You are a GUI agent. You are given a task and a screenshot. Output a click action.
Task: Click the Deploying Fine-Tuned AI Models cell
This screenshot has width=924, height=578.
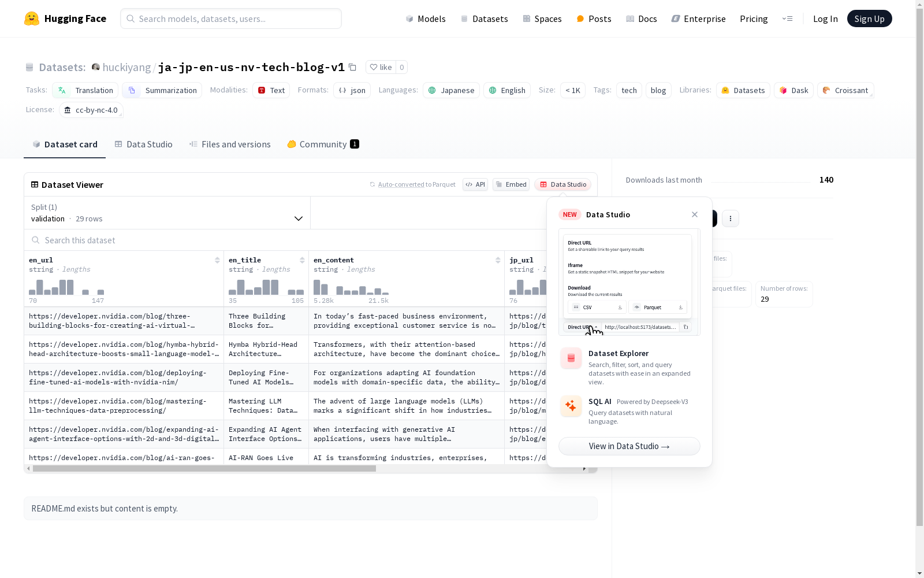(266, 377)
